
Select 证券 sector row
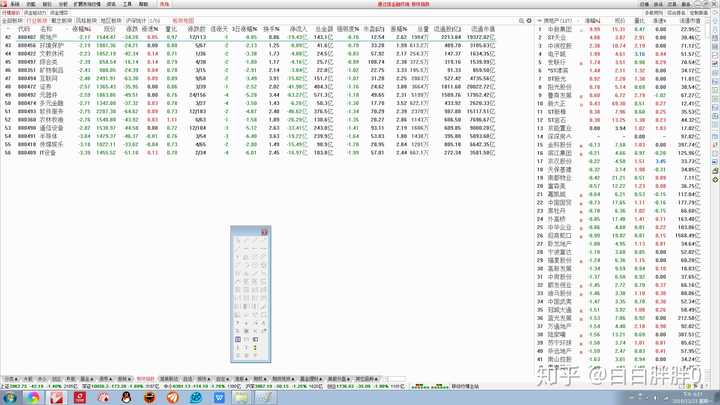pos(248,87)
